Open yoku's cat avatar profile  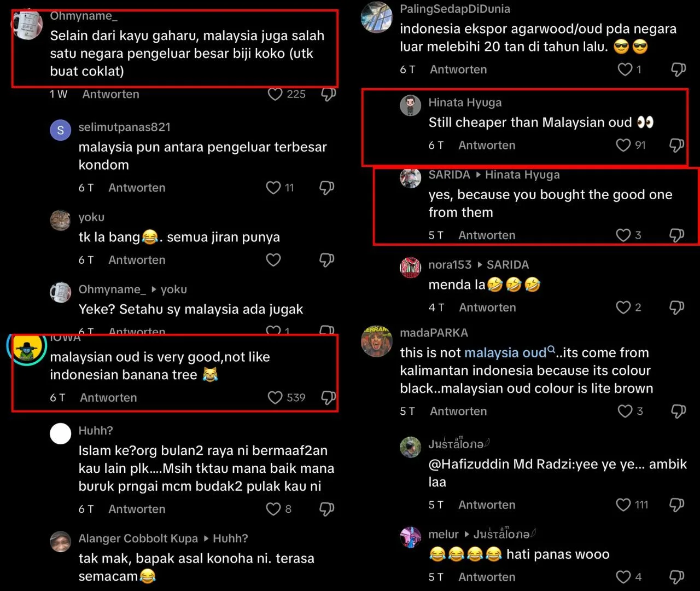coord(60,221)
